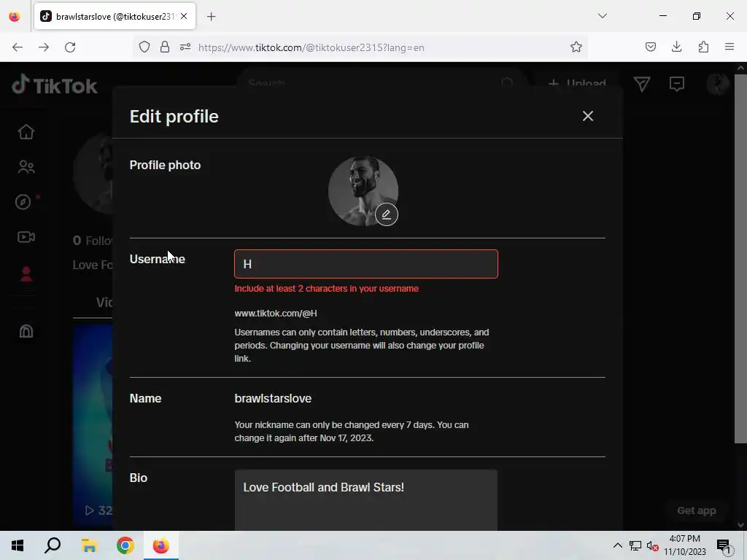Focus the Username input field

(x=366, y=264)
